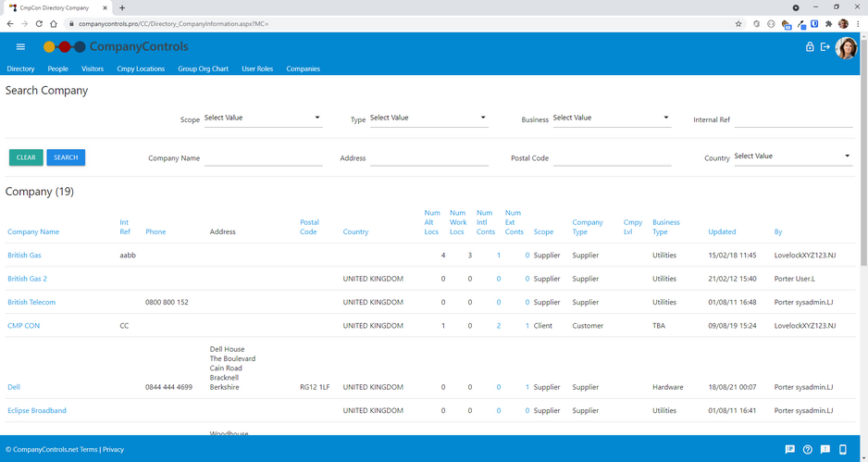Close the CmpCon Directory Company tab
Viewport: 868px width, 462px height.
[105, 7]
